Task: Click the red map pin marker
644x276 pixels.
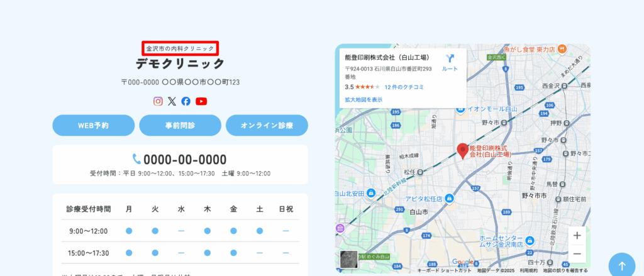Action: coord(462,151)
